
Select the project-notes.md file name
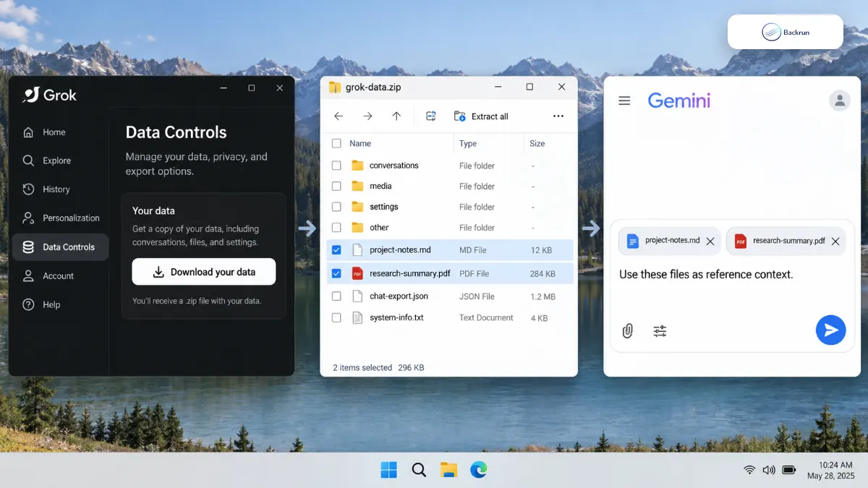tap(400, 250)
